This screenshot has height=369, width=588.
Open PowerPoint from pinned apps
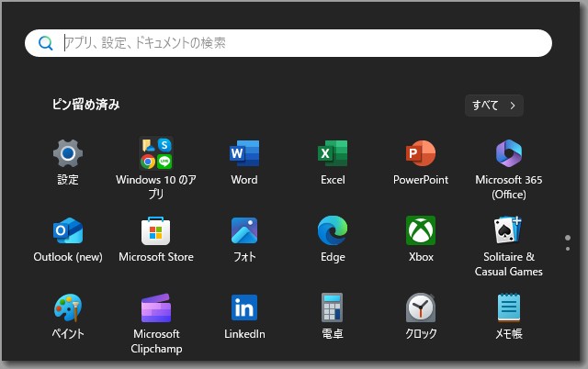[421, 162]
